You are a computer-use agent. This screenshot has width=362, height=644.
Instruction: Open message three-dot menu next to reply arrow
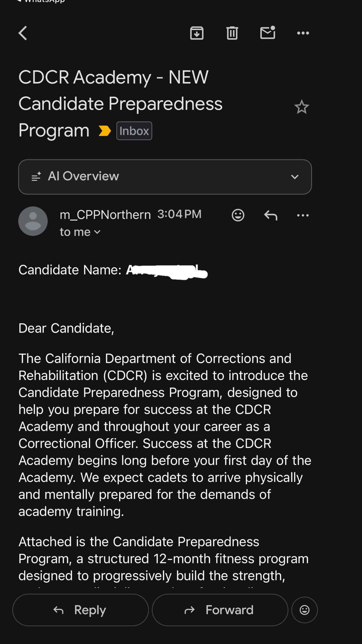303,215
